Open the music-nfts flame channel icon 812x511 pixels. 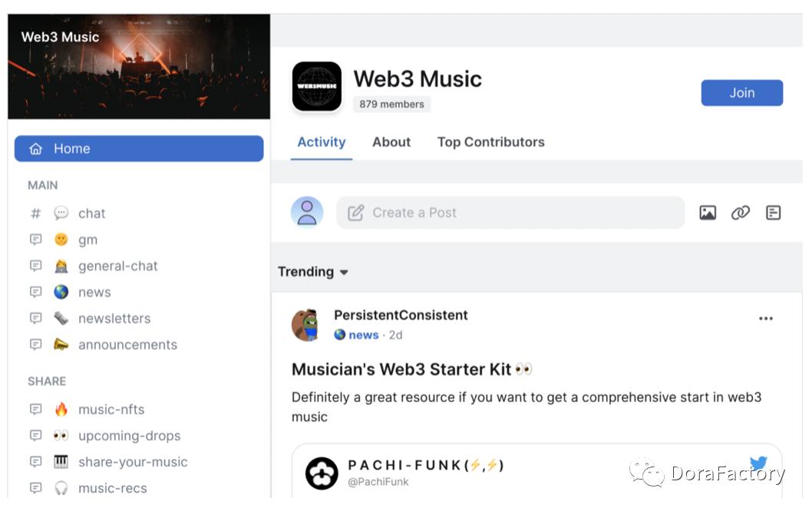pyautogui.click(x=61, y=410)
